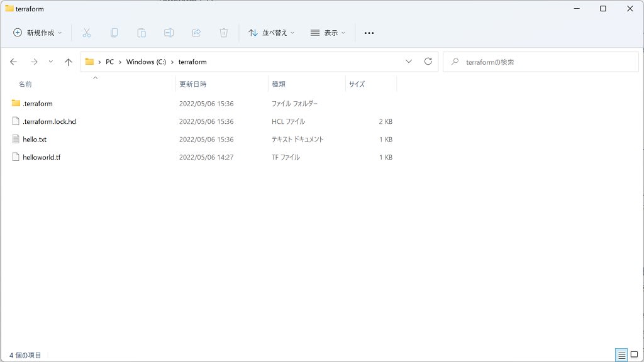The image size is (644, 362).
Task: Open the 新規作成 dropdown
Action: (37, 33)
